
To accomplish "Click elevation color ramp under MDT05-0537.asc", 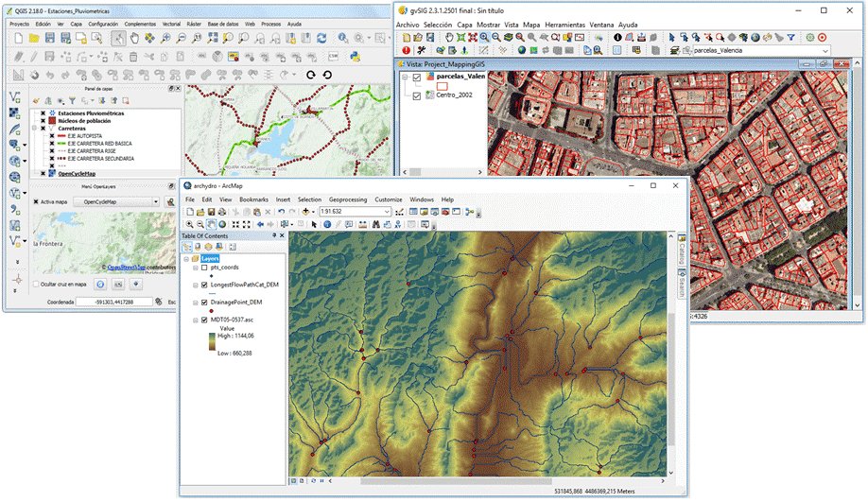I will tap(212, 341).
